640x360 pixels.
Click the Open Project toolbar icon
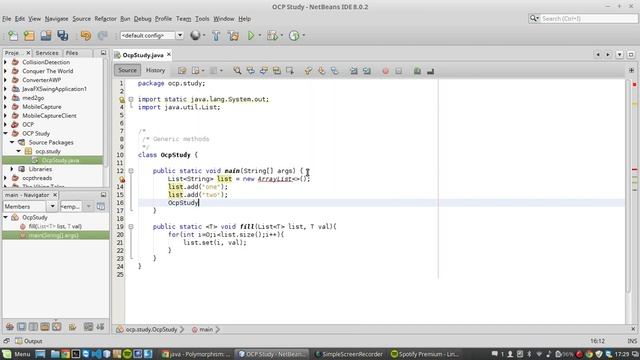coord(46,36)
